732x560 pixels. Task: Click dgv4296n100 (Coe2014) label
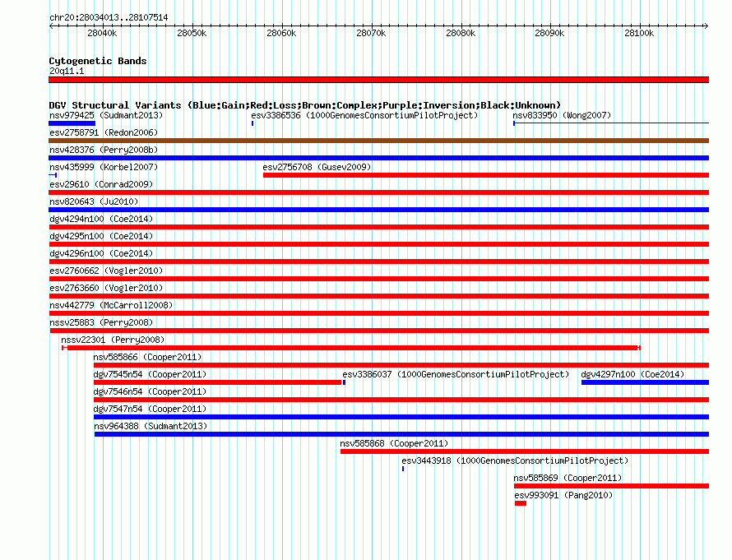pos(101,253)
